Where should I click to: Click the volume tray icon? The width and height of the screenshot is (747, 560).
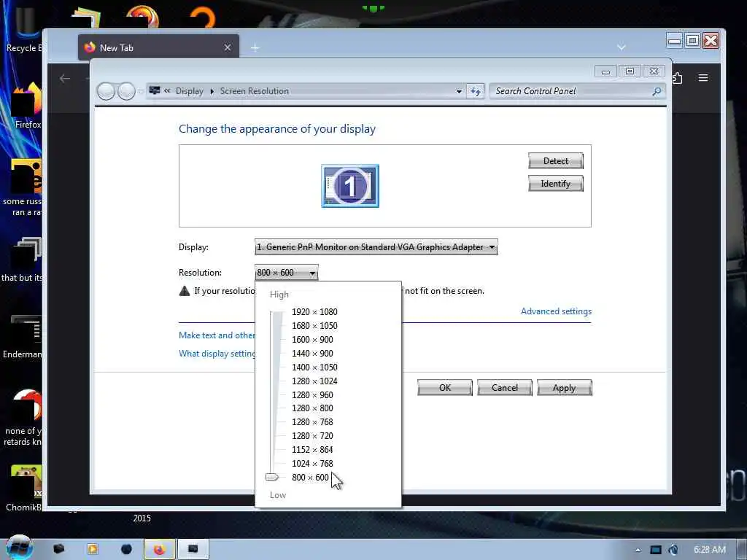[673, 550]
